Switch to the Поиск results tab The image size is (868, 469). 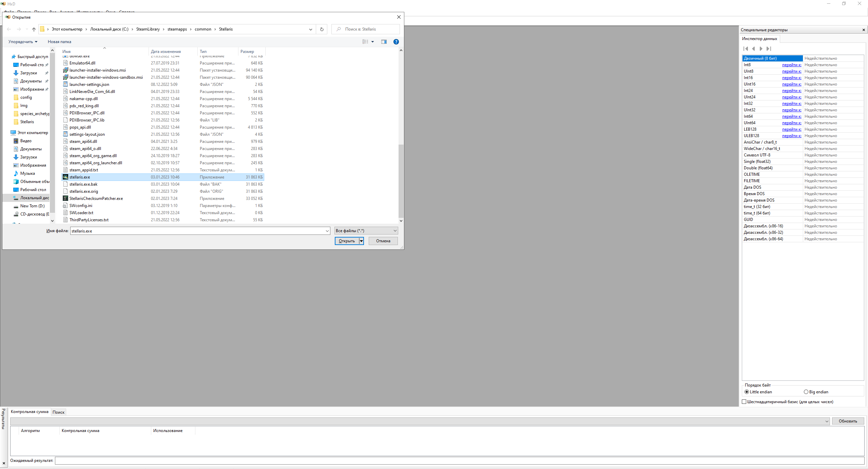(x=58, y=412)
